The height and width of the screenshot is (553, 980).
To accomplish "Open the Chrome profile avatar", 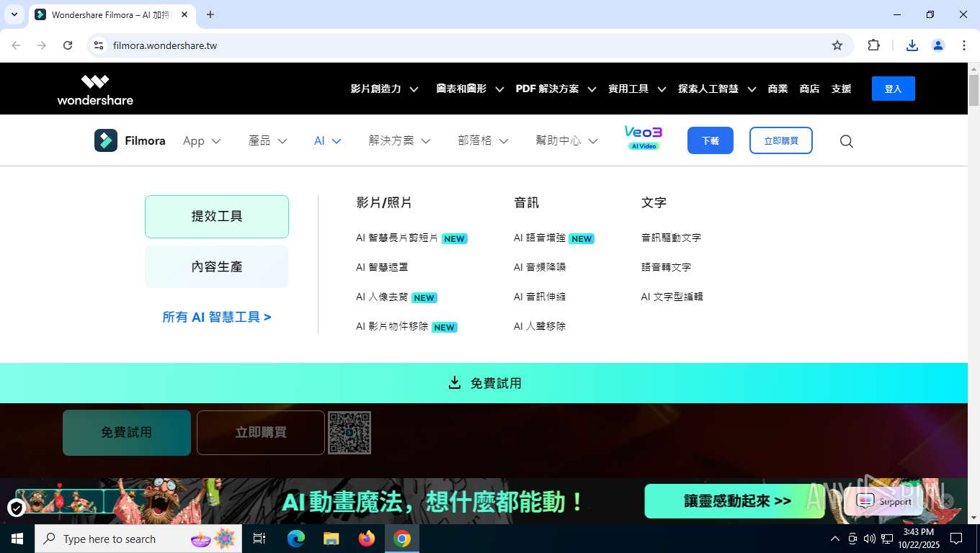I will click(938, 45).
